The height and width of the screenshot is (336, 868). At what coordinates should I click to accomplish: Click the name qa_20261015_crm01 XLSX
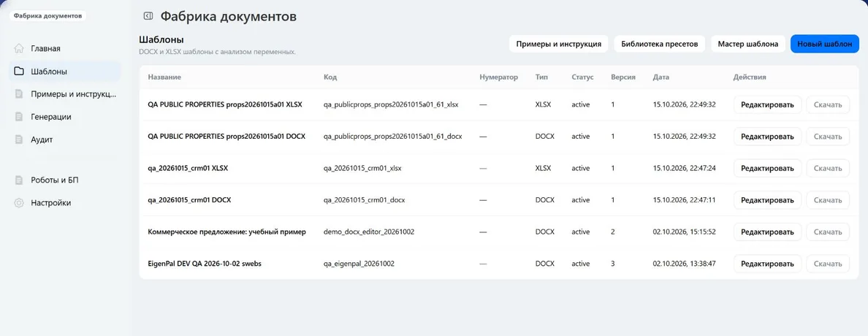[x=188, y=168]
